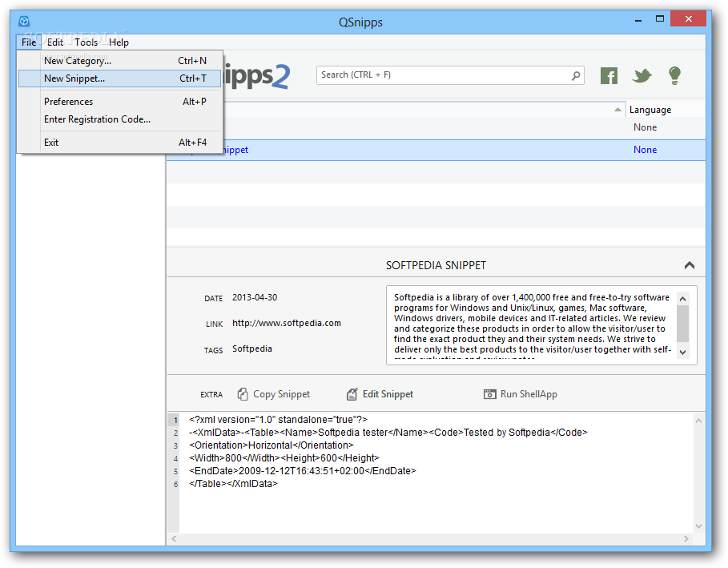Click the Copy Snippet clipboard icon
This screenshot has height=568, width=728.
tap(243, 394)
